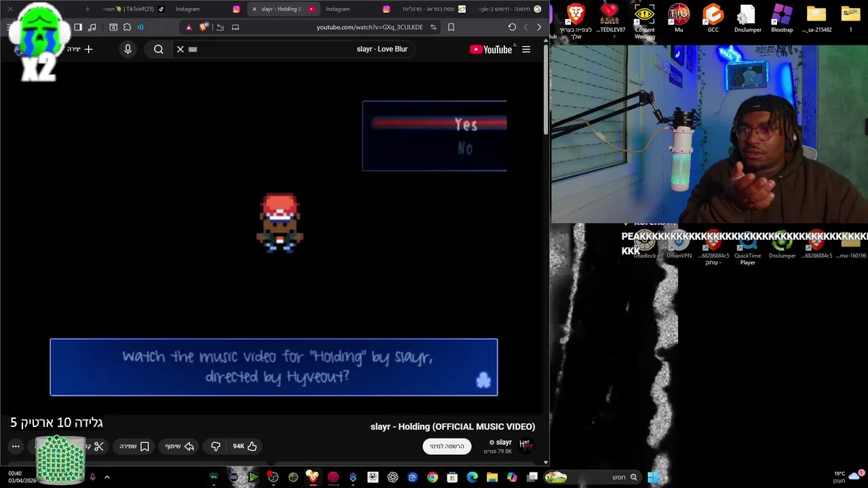Open Content Warning desktop shortcut
Viewport: 868px width, 488px height.
click(645, 20)
